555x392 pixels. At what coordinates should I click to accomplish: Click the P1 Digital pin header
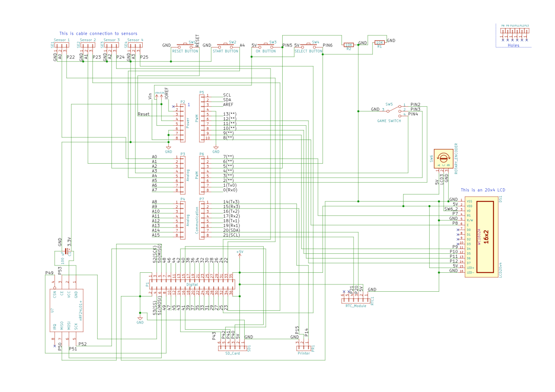point(192,284)
